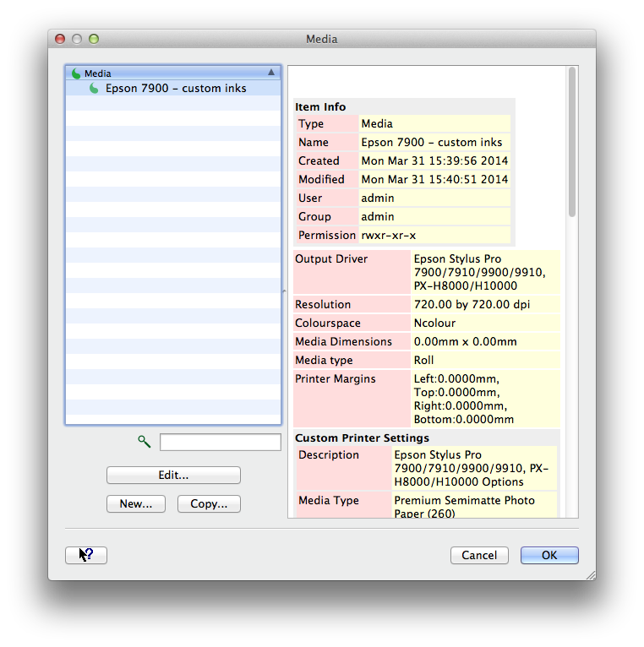Click the Media type value Roll
This screenshot has height=647, width=644.
(423, 360)
